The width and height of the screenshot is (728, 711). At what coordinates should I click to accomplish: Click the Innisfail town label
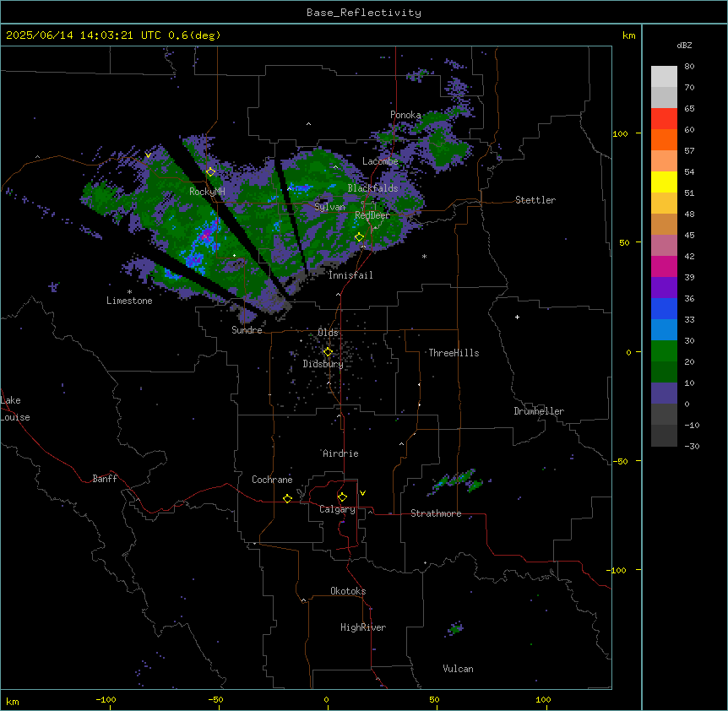click(x=350, y=275)
